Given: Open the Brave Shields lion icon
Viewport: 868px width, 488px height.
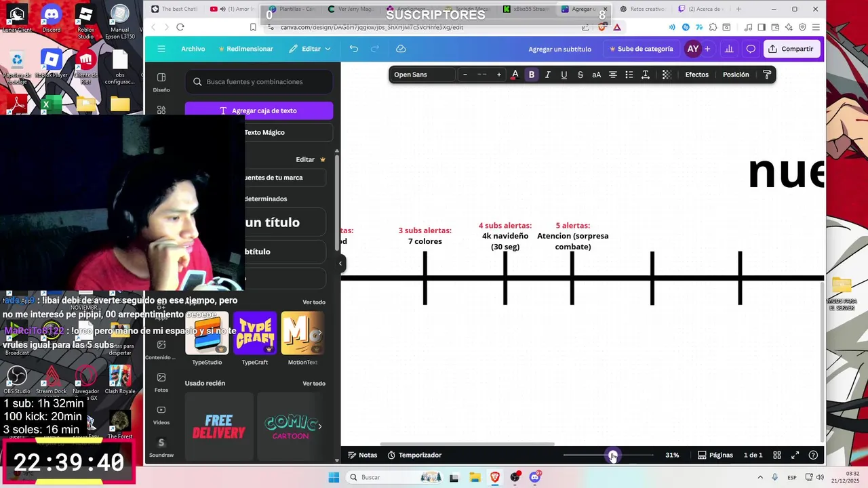Looking at the screenshot, I should 602,27.
